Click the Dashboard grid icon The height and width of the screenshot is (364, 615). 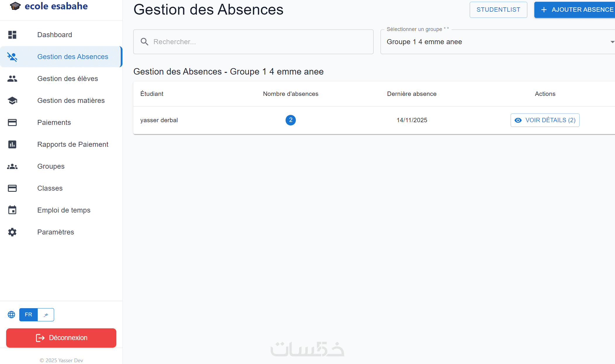[12, 35]
